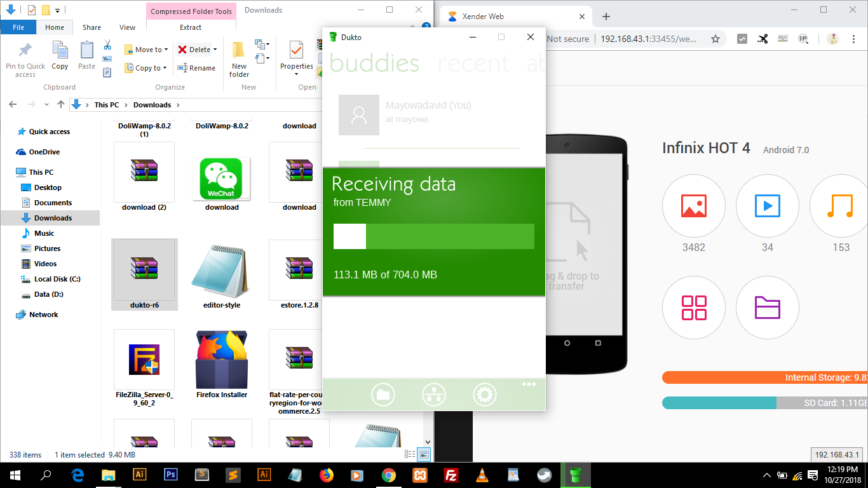Open FileZilla from the taskbar

(x=451, y=475)
